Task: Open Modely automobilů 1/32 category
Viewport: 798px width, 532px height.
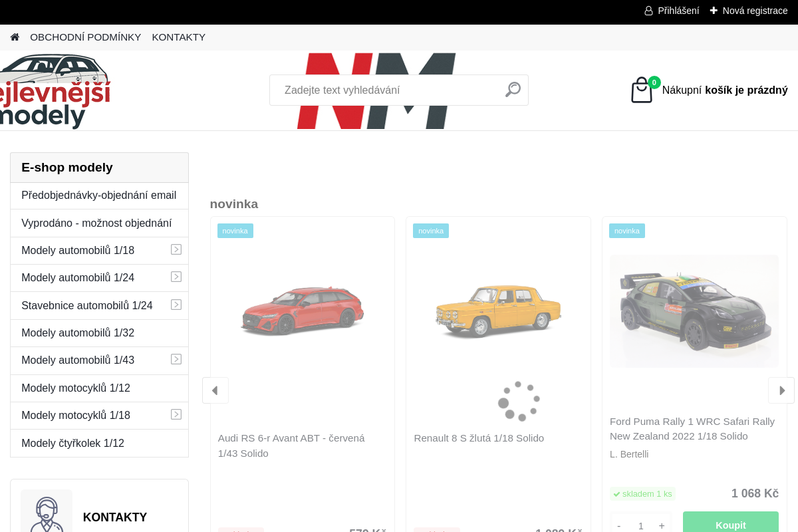Action: tap(99, 333)
